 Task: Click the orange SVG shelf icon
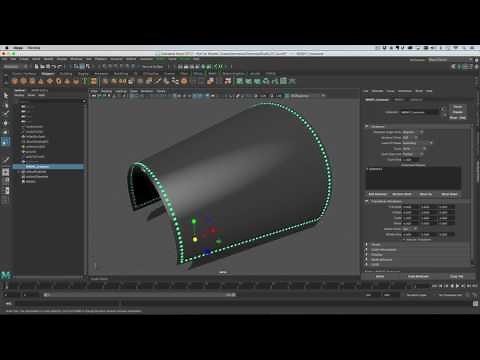94,81
